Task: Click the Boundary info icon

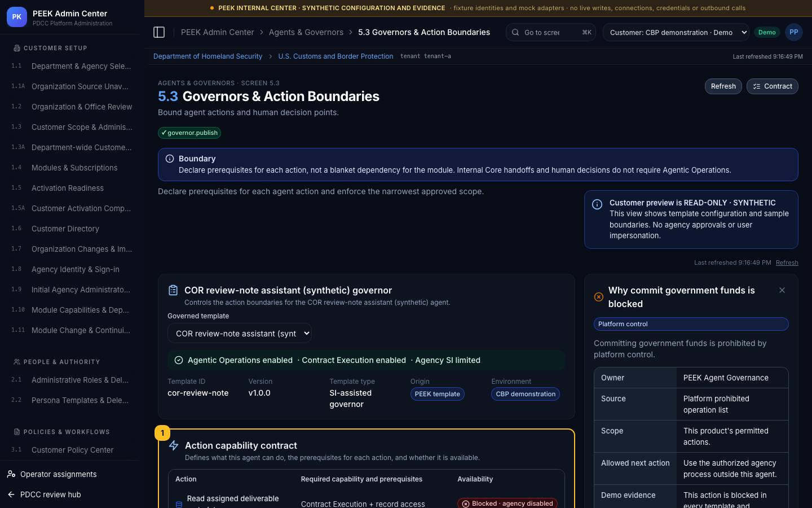Action: pyautogui.click(x=170, y=159)
